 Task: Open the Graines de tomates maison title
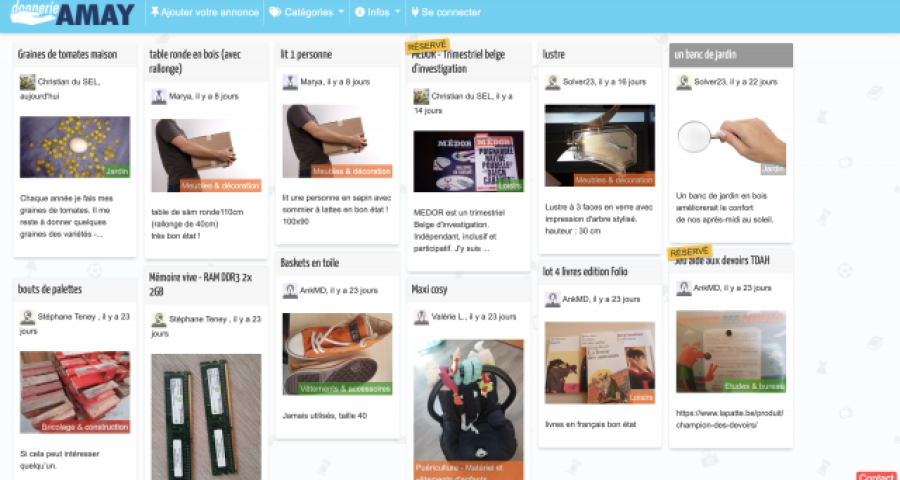tap(68, 55)
